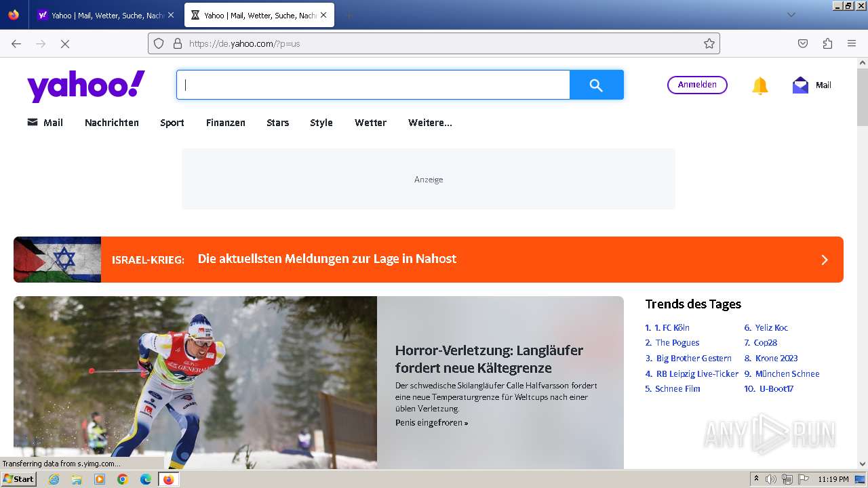View site security padlock info
The height and width of the screenshot is (488, 868).
tap(178, 43)
